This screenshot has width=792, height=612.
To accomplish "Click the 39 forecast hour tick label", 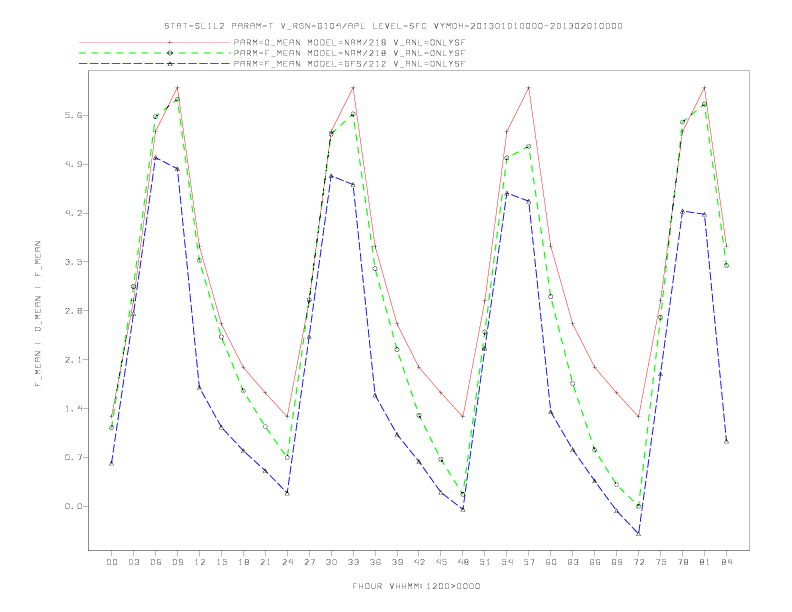I will click(x=397, y=562).
